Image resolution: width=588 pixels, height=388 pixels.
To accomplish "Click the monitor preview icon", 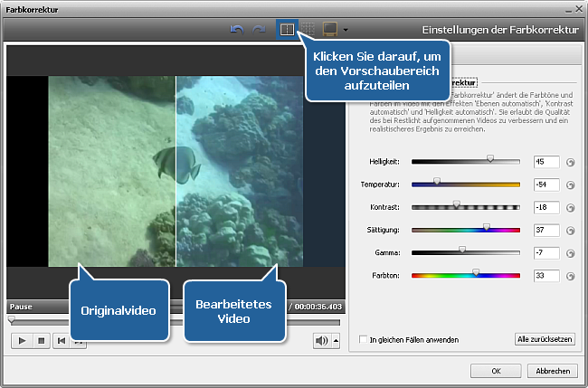I will pyautogui.click(x=331, y=29).
